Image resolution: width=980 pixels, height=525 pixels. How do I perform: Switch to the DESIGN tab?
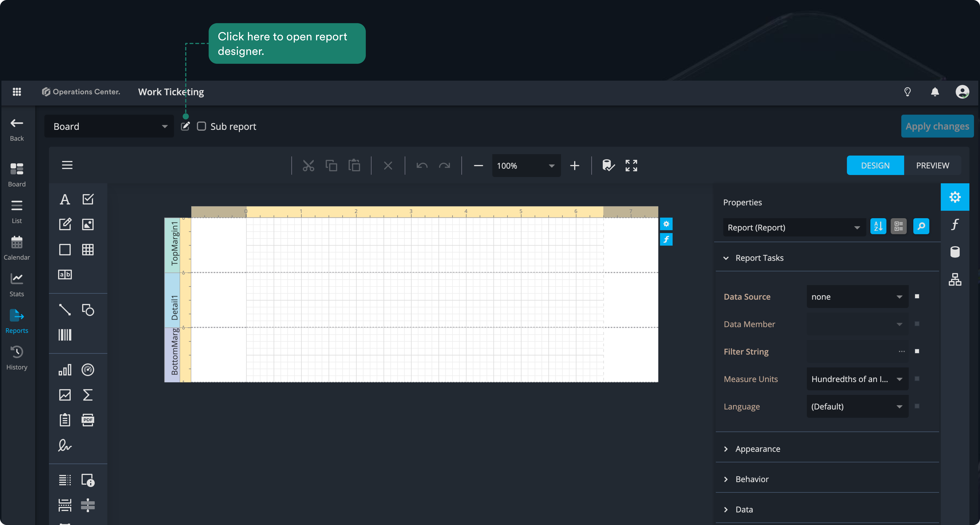point(875,165)
